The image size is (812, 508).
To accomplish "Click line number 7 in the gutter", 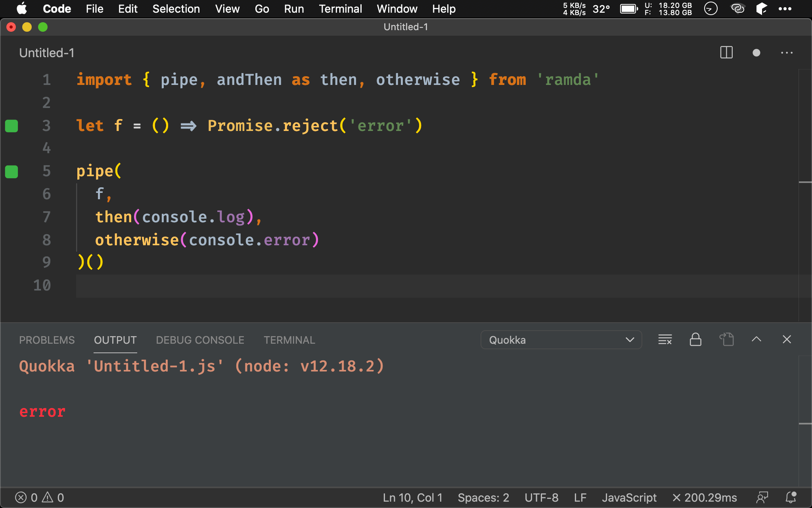I will [x=46, y=217].
